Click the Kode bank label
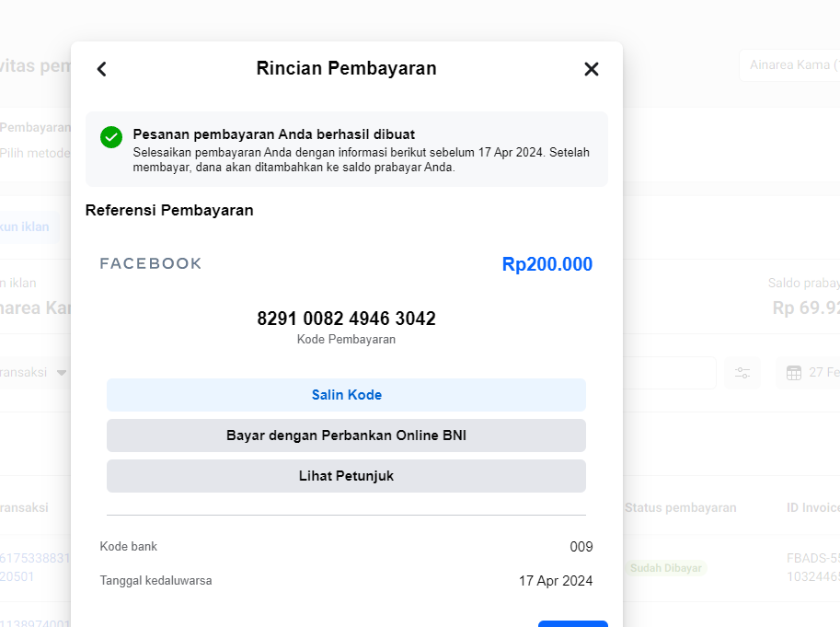 coord(129,546)
